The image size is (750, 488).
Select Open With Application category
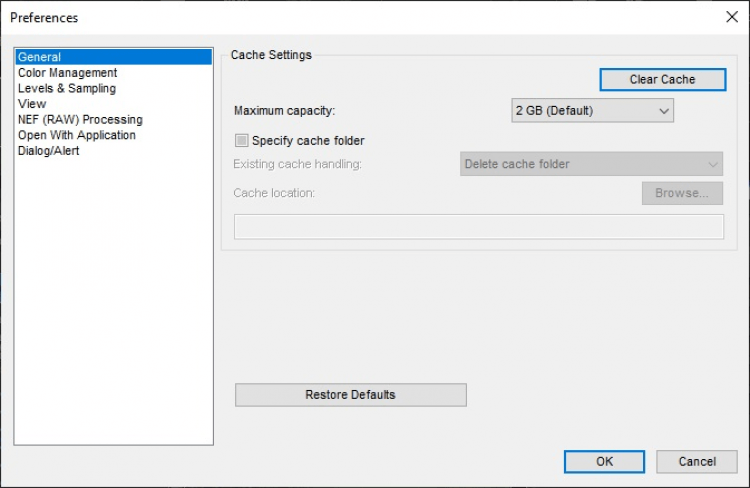pyautogui.click(x=77, y=135)
